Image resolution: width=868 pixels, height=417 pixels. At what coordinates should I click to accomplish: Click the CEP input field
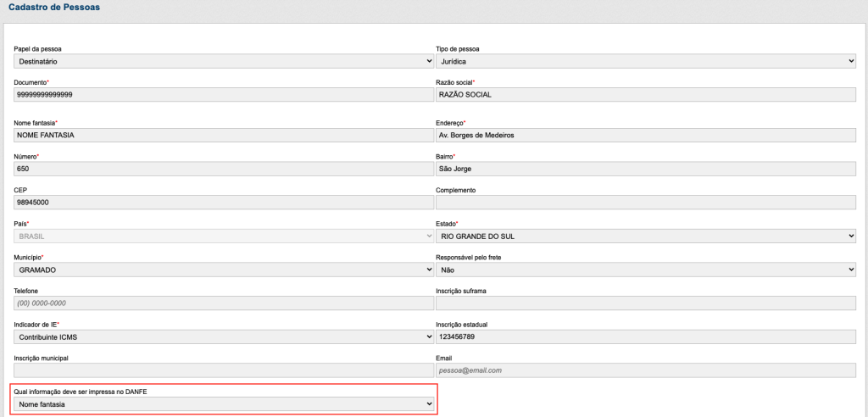pos(224,203)
